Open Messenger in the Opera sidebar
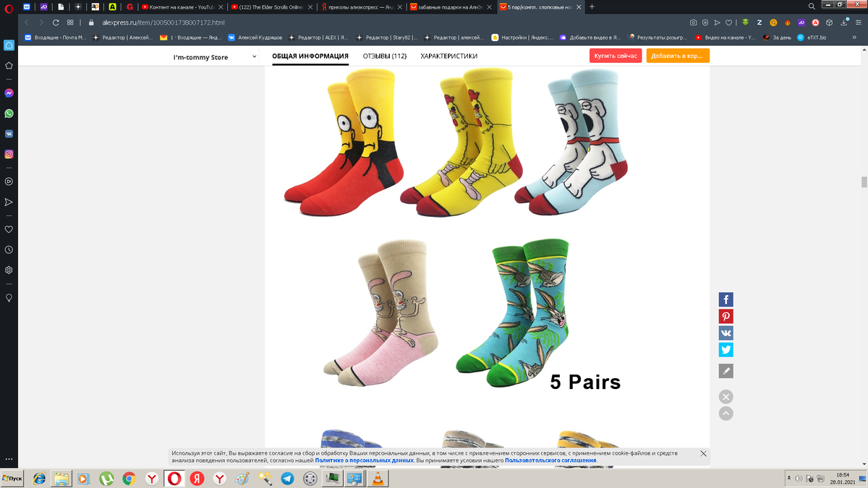This screenshot has width=868, height=488. tap(9, 93)
